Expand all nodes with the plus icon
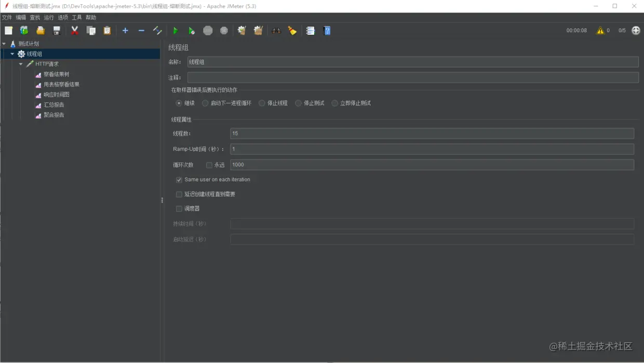 tap(125, 31)
